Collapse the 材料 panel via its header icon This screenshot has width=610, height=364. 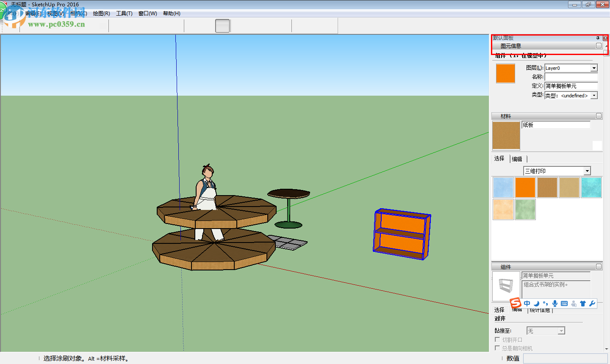click(x=599, y=116)
